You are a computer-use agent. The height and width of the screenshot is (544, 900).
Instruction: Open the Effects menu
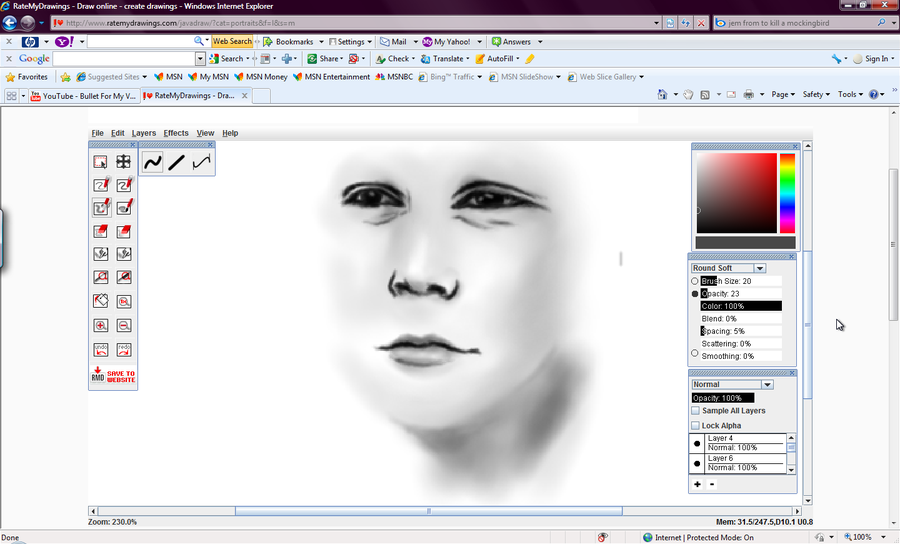point(176,133)
